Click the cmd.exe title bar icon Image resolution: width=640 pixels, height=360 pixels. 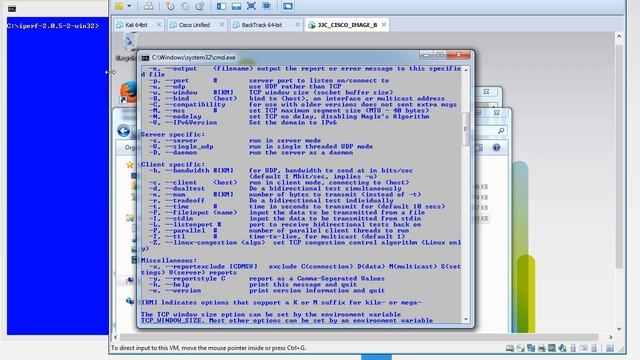pyautogui.click(x=145, y=58)
